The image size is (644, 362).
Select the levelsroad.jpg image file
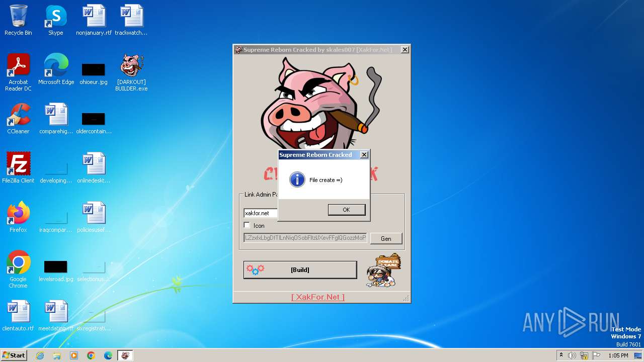point(56,270)
